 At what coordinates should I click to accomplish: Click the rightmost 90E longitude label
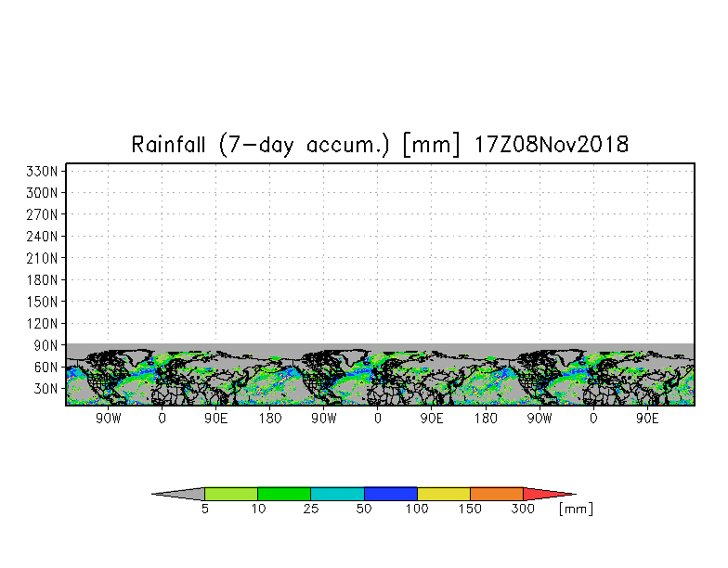(x=647, y=419)
